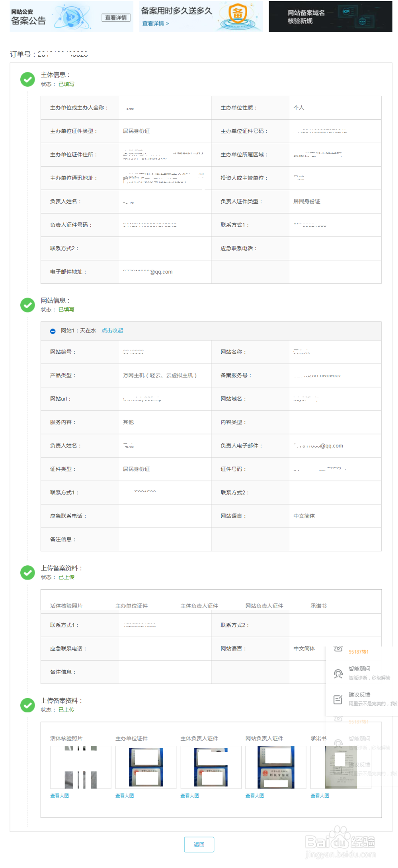Open the 智能顾问 assistant icon
398x868 pixels.
click(x=338, y=673)
